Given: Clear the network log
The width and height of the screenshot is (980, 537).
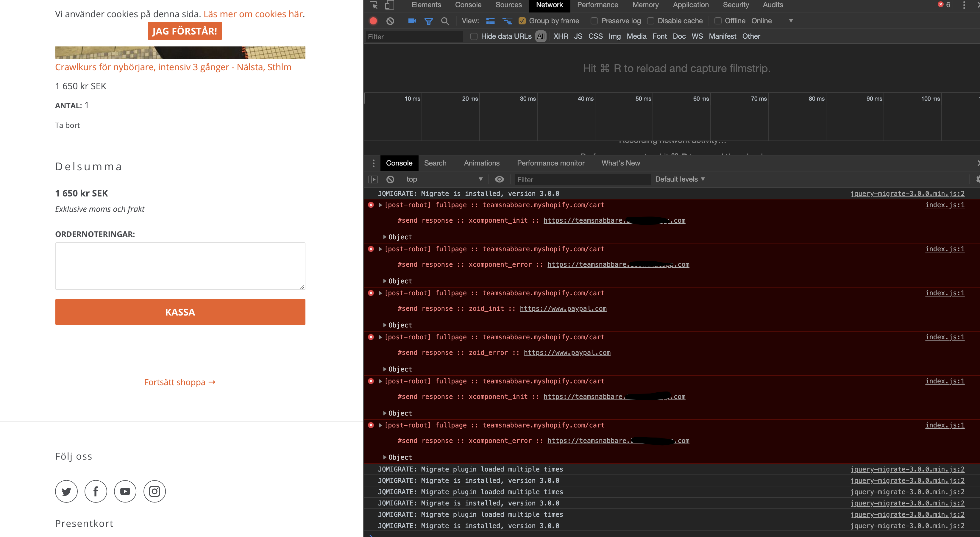Looking at the screenshot, I should 390,21.
